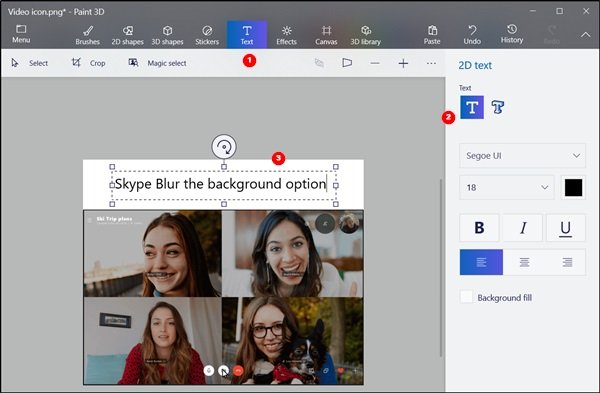Click the rotate handle above text box
The image size is (600, 393).
tap(224, 147)
